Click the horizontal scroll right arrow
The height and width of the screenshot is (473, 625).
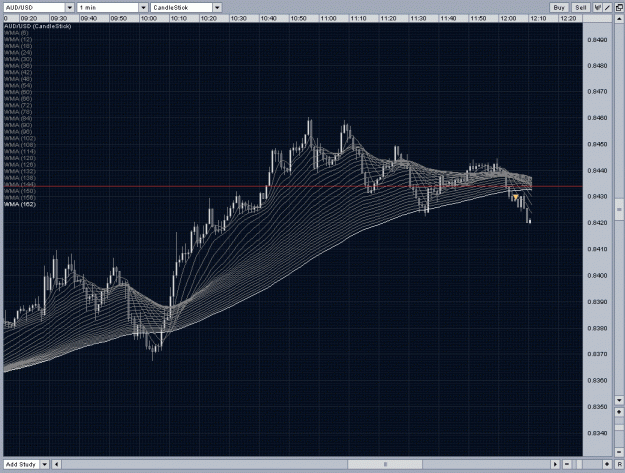click(x=555, y=464)
